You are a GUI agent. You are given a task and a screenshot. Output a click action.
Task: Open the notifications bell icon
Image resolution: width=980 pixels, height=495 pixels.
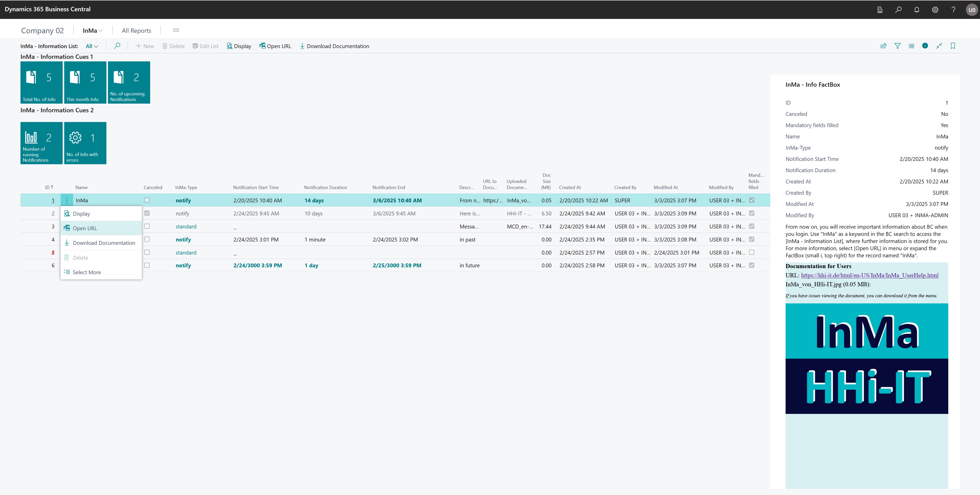[x=917, y=9]
